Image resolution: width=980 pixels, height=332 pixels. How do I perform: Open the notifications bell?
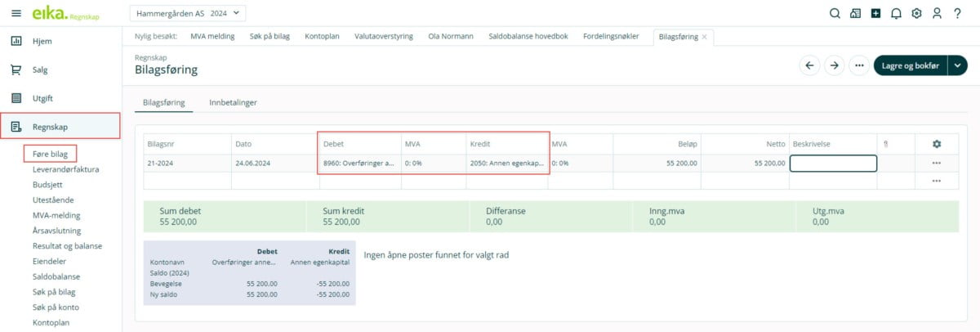click(x=896, y=13)
